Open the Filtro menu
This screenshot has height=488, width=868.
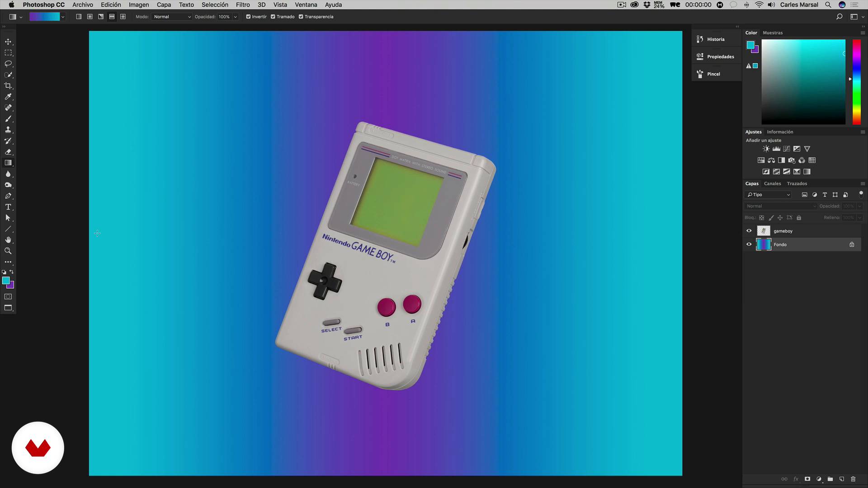(243, 5)
